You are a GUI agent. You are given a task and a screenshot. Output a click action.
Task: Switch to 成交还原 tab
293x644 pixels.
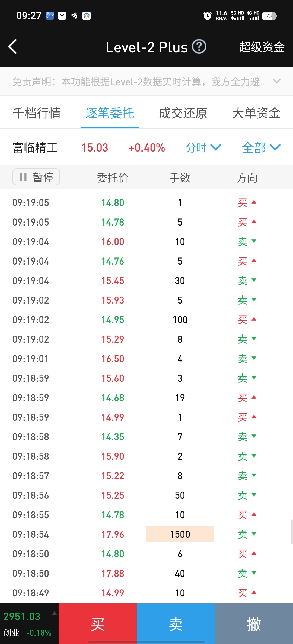point(183,113)
